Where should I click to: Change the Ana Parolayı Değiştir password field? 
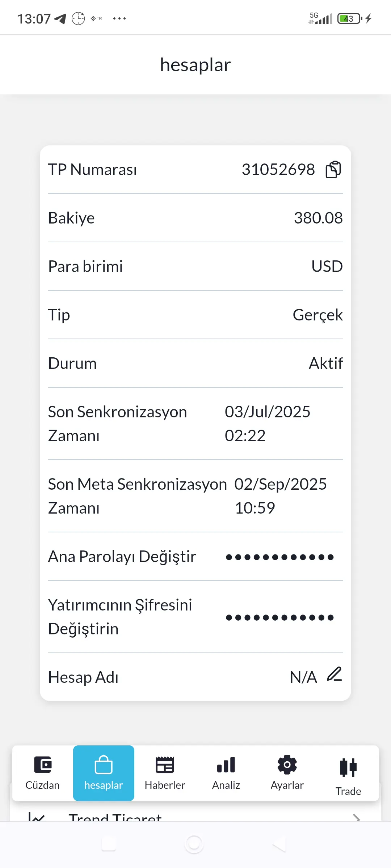click(x=279, y=557)
